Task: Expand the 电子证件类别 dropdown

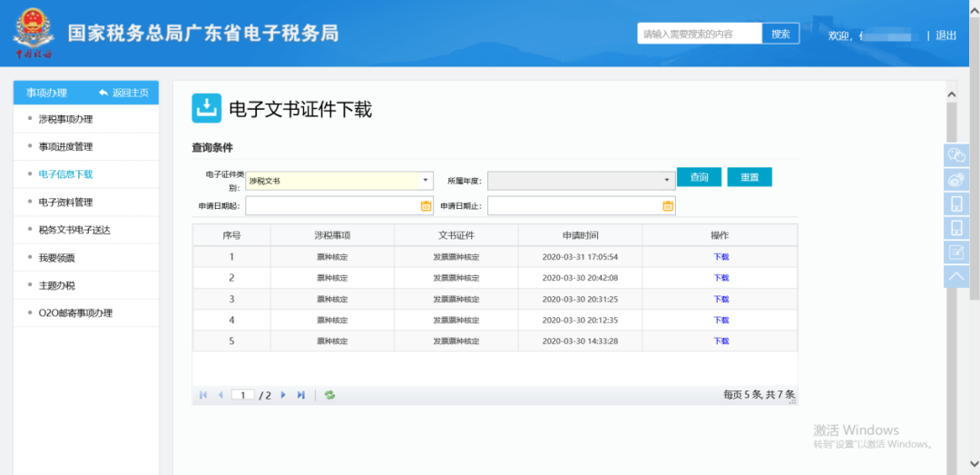Action: pyautogui.click(x=425, y=180)
